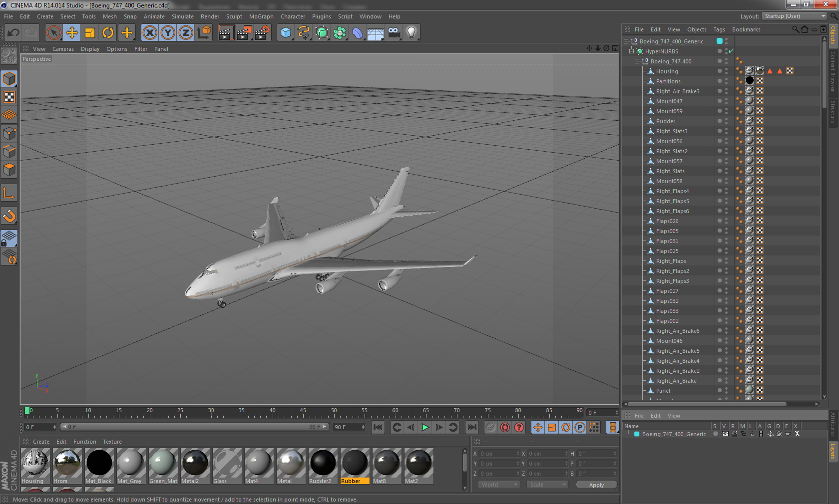Collapse the Boeing_747-400 null node
Screen dimensions: 839x504
pos(637,61)
